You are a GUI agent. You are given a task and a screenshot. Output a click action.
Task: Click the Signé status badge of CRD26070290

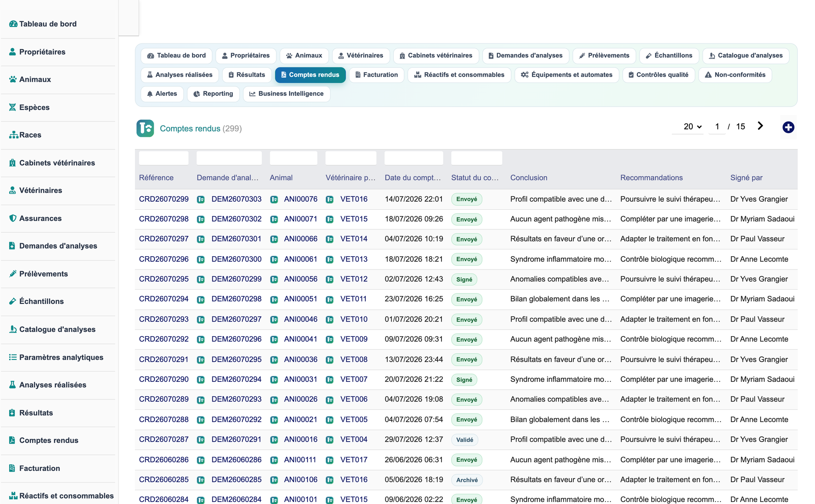coord(464,380)
